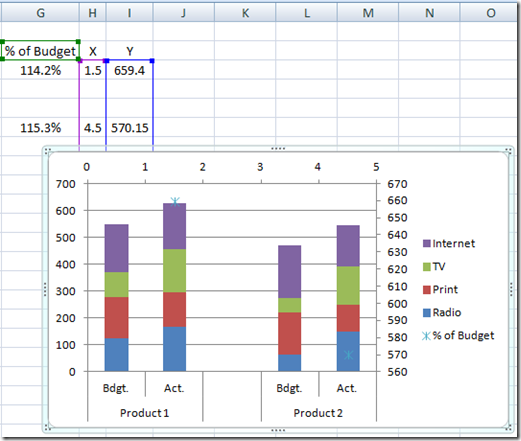Select column G header

pyautogui.click(x=40, y=13)
